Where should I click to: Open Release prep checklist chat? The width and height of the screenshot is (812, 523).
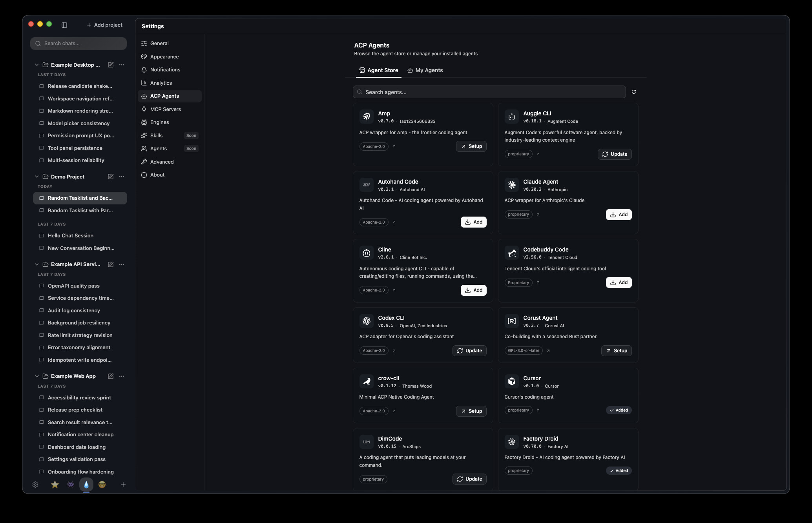click(80, 410)
